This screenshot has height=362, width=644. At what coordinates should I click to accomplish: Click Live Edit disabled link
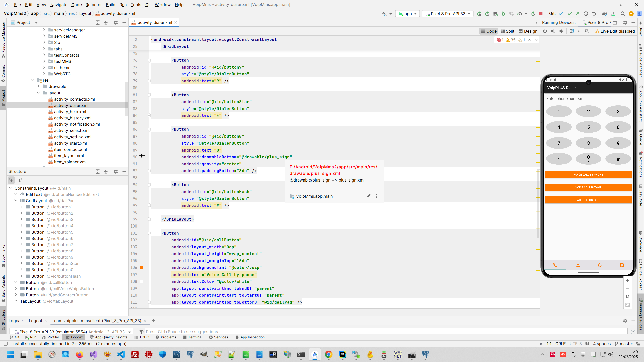pos(615,31)
